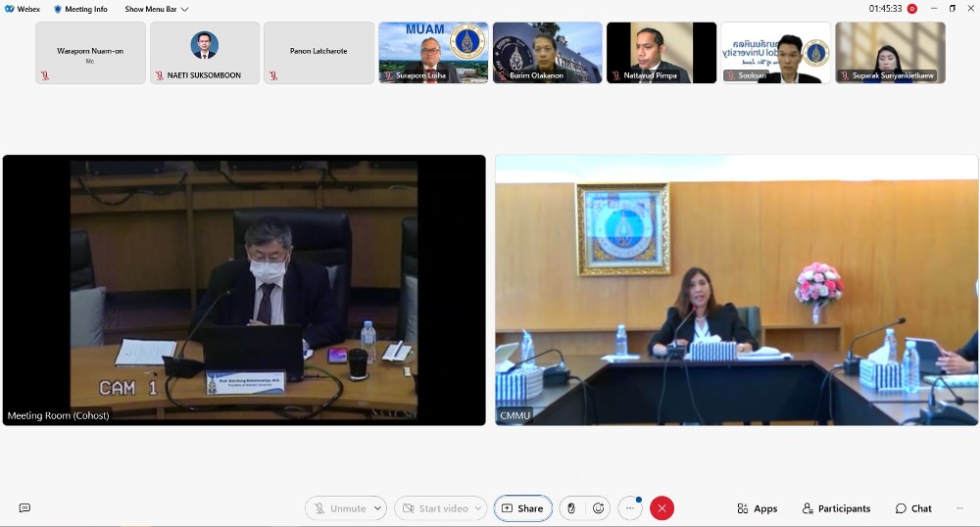Select the Meeting Room (Cohost) video tile

click(x=244, y=290)
